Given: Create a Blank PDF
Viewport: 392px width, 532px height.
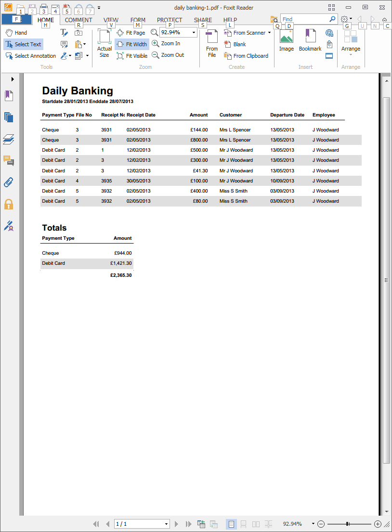Looking at the screenshot, I should click(235, 44).
